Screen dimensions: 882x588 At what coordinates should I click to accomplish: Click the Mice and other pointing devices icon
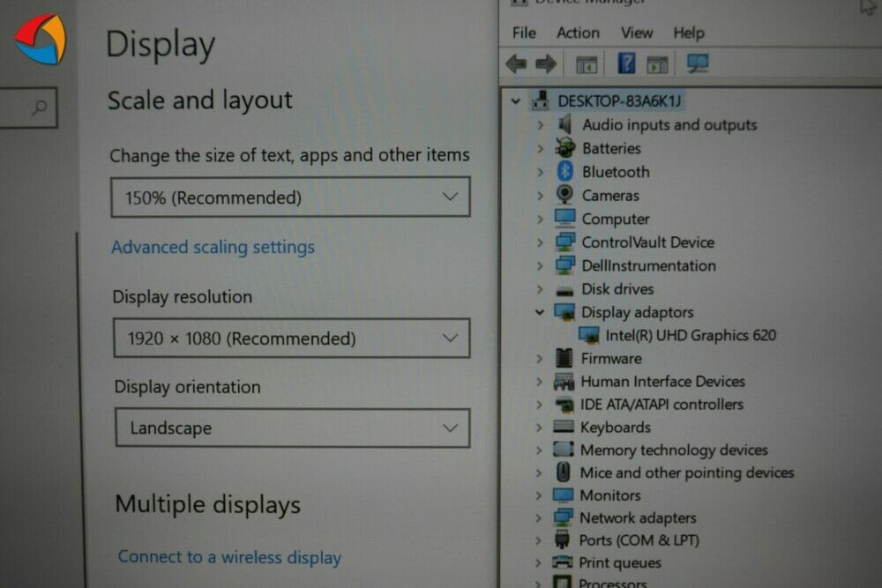pos(563,473)
